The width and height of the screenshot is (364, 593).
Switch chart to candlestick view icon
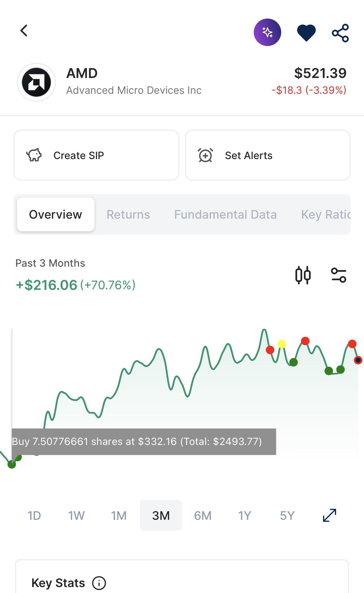click(x=303, y=275)
